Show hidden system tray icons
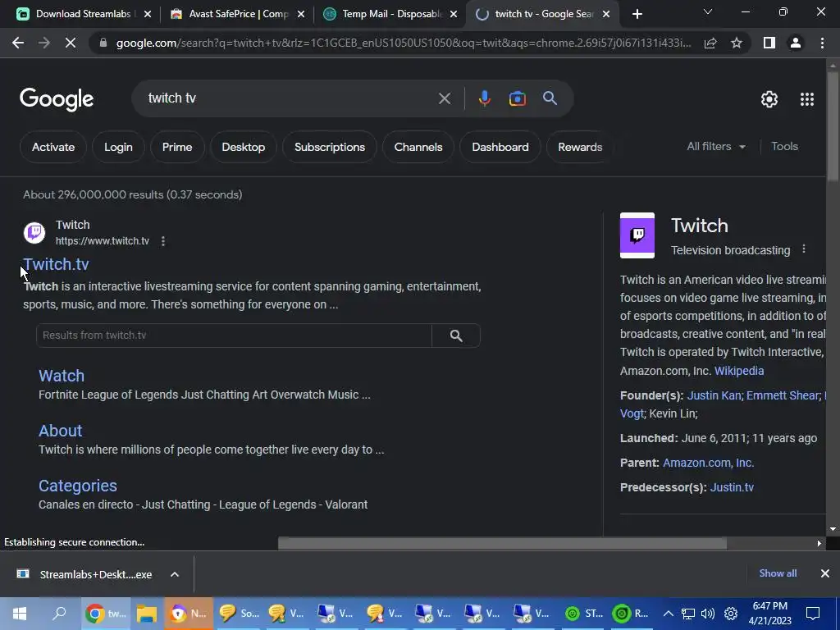Screen dimensions: 840x630 (668, 614)
